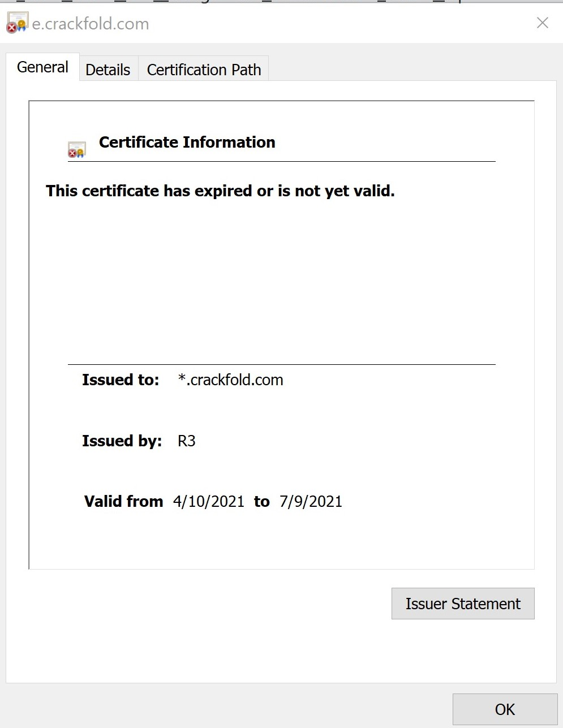Screen dimensions: 563x728
Task: Click the expired certificate warning message
Action: click(220, 191)
